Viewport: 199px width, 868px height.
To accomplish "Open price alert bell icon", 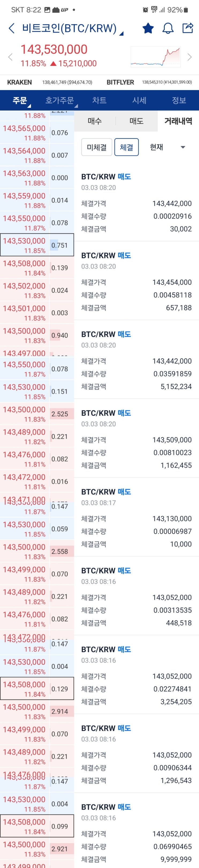I will pos(168,28).
